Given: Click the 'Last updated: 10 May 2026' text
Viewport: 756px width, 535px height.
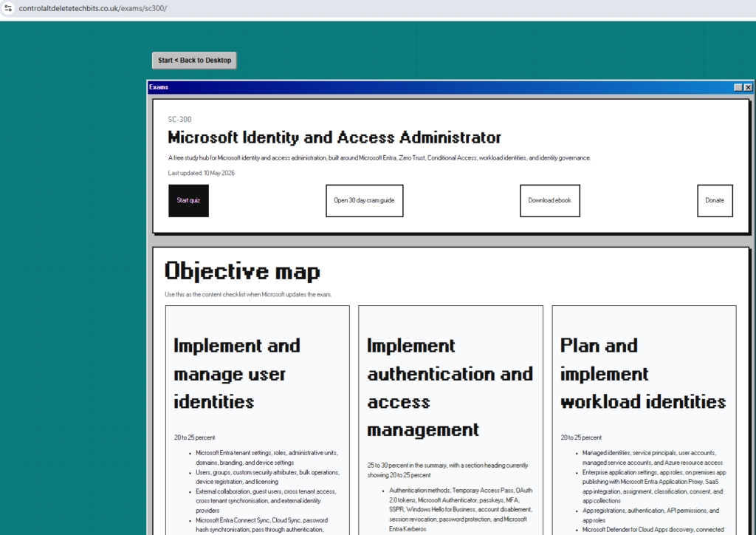Looking at the screenshot, I should point(201,173).
